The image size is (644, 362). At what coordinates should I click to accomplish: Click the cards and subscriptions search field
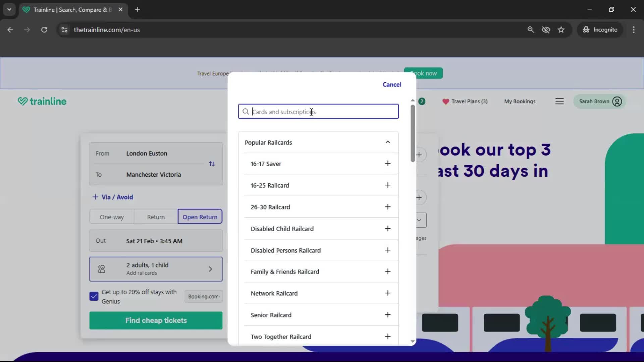[318, 111]
